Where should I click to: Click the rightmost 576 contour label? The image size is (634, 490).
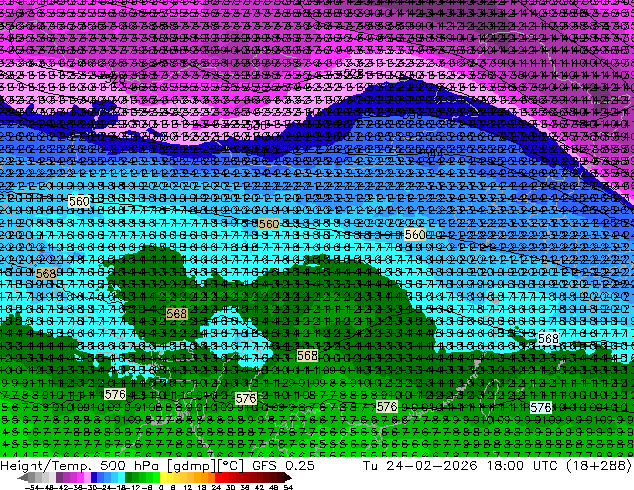[x=541, y=408]
